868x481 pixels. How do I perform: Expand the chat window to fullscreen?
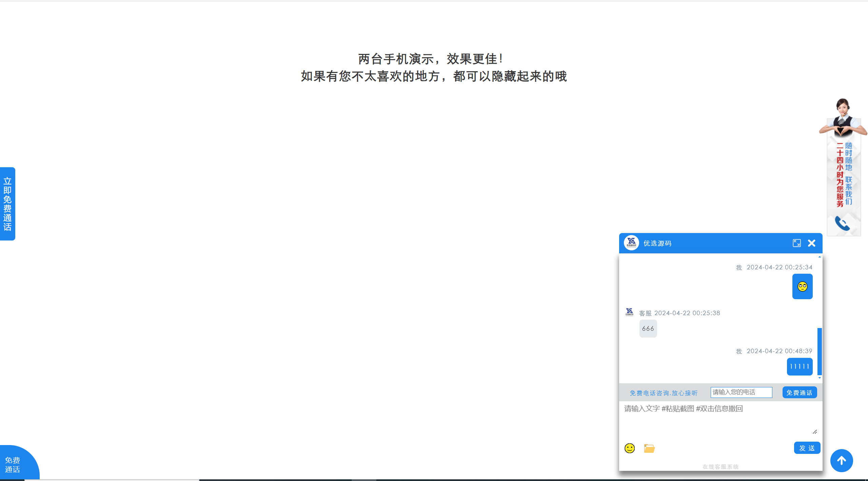(x=797, y=243)
